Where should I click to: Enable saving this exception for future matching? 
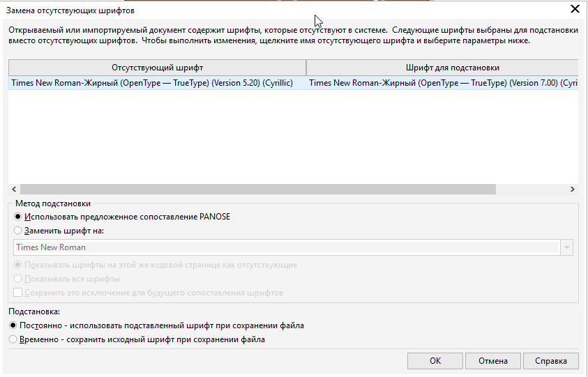tap(18, 293)
